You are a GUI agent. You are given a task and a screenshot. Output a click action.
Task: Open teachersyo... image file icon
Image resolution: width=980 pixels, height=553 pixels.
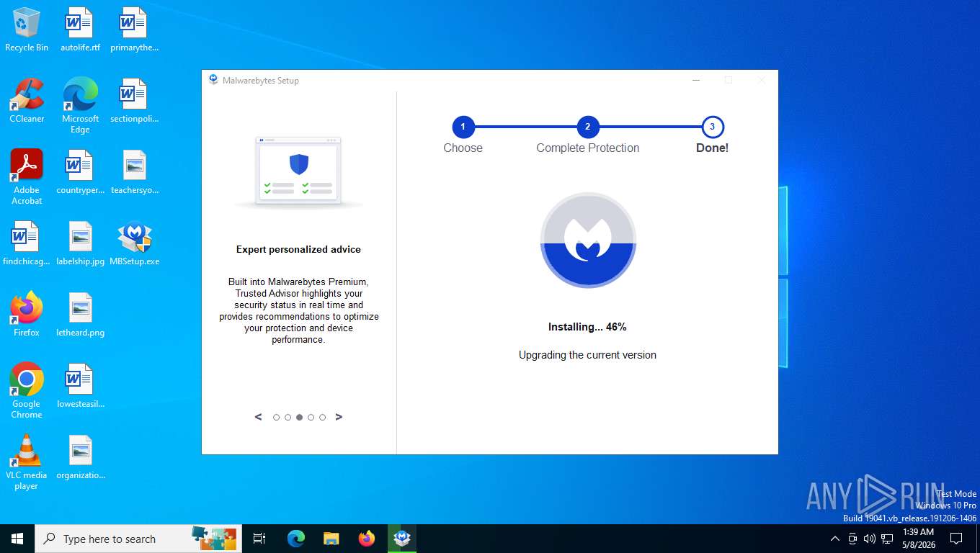point(134,171)
